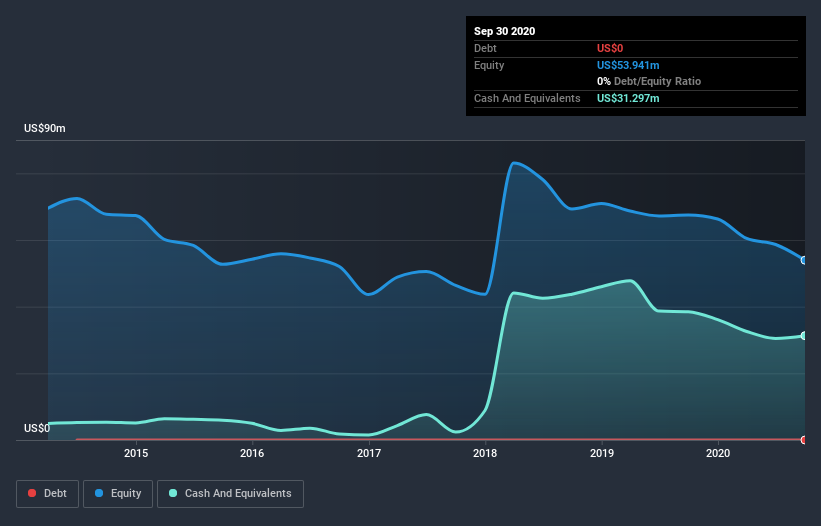Select the 2017 x-axis label
This screenshot has width=821, height=526.
(369, 453)
